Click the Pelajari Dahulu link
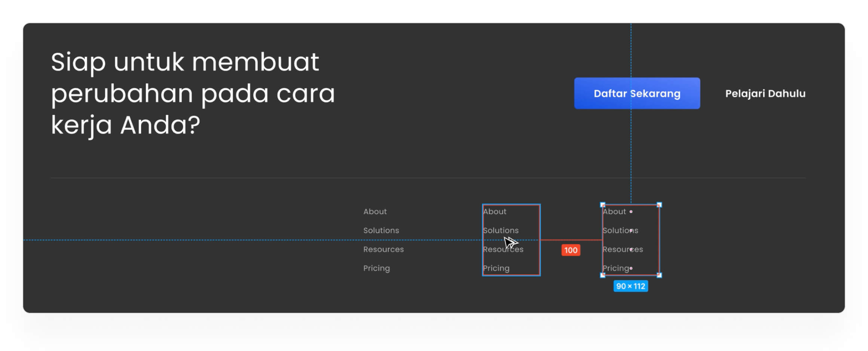868x351 pixels. coord(765,94)
